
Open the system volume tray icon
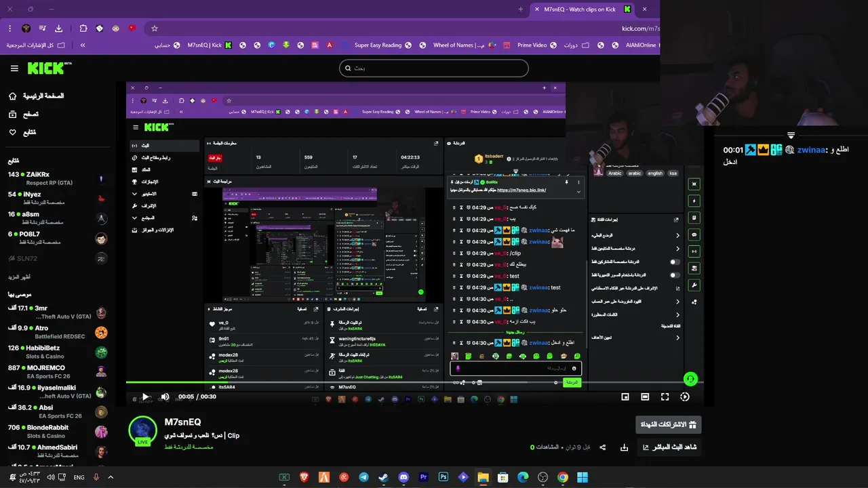tap(51, 477)
